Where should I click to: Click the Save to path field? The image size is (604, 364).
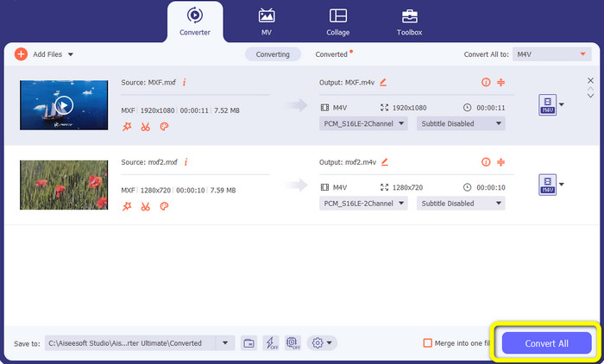[130, 342]
